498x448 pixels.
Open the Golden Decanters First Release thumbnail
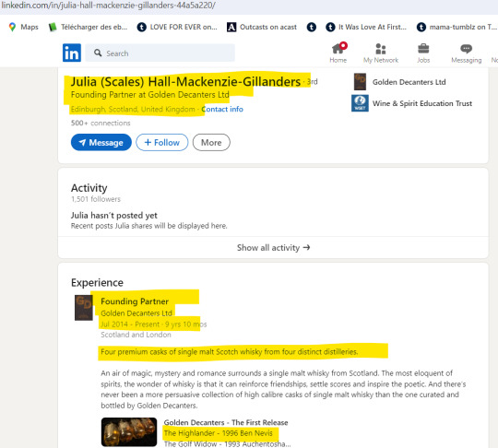point(129,432)
